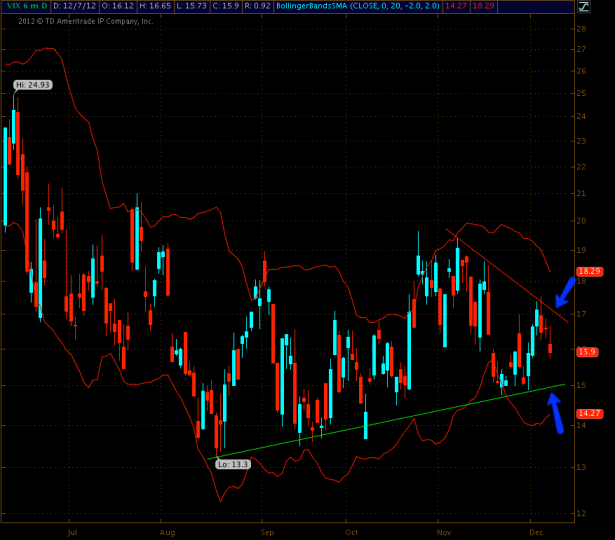The height and width of the screenshot is (540, 615).
Task: Select the Hi: 24.93 price bubble
Action: coord(32,85)
